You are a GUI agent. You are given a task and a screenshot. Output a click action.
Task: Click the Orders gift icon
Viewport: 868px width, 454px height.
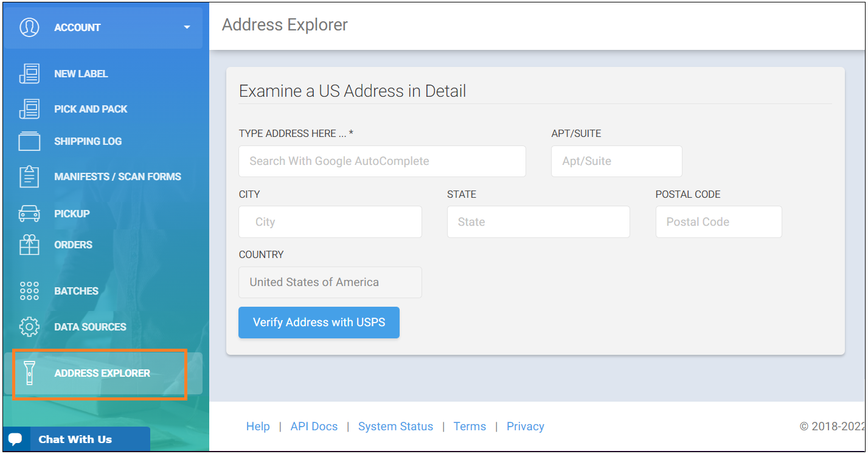[x=29, y=245]
